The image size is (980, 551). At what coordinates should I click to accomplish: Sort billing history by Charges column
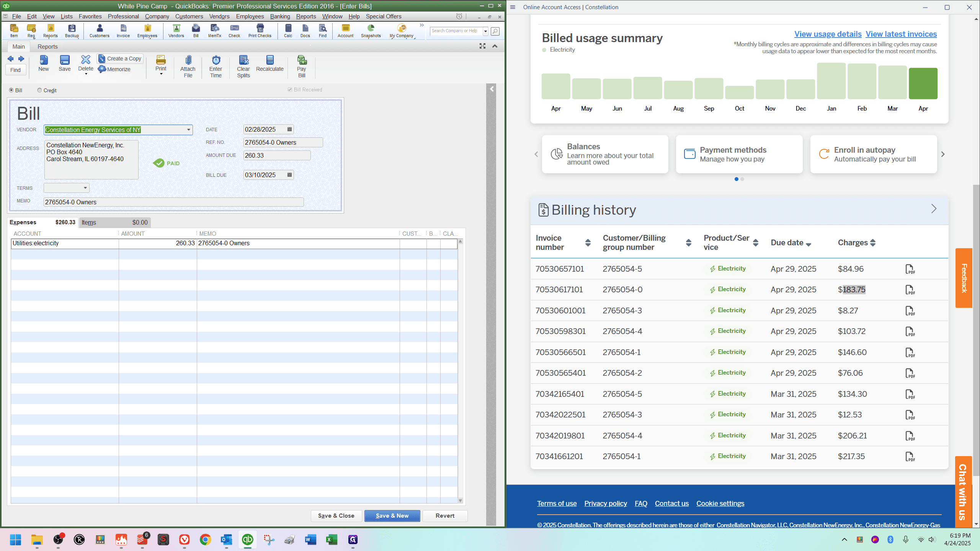click(857, 243)
